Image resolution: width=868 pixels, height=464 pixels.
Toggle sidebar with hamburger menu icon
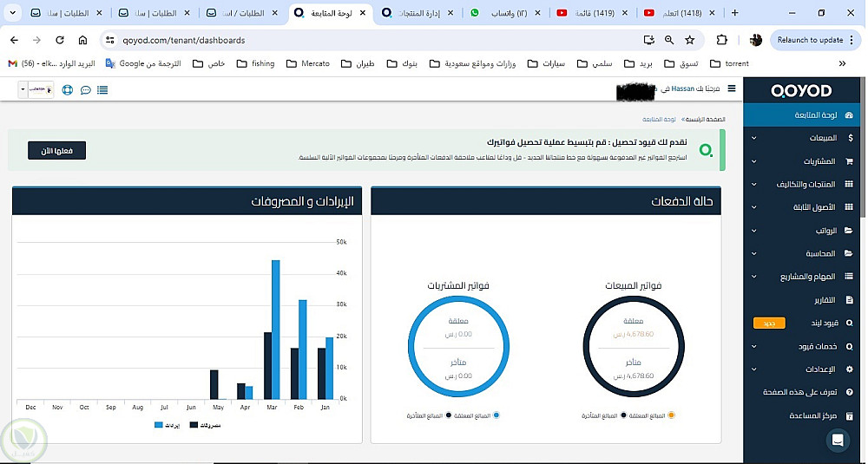point(732,88)
